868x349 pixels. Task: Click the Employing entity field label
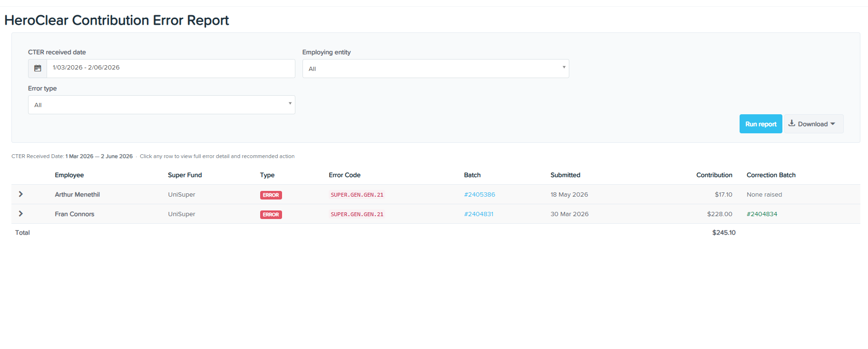[x=327, y=52]
